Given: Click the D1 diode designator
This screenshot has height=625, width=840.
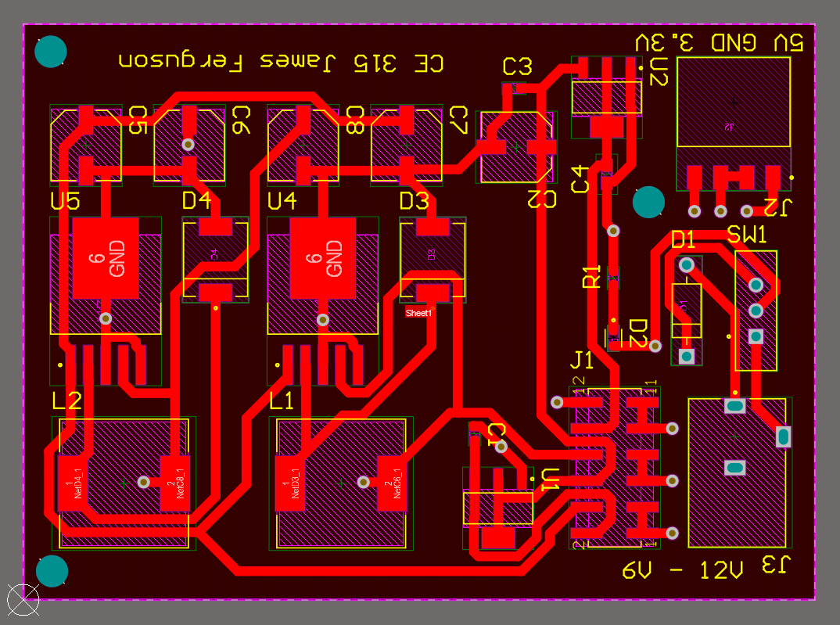Looking at the screenshot, I should point(683,240).
